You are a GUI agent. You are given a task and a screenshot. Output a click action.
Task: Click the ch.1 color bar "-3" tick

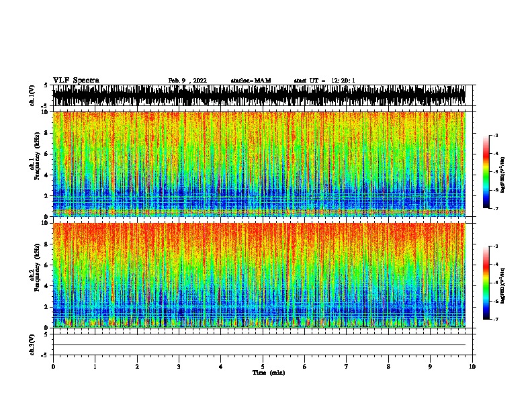pyautogui.click(x=496, y=136)
